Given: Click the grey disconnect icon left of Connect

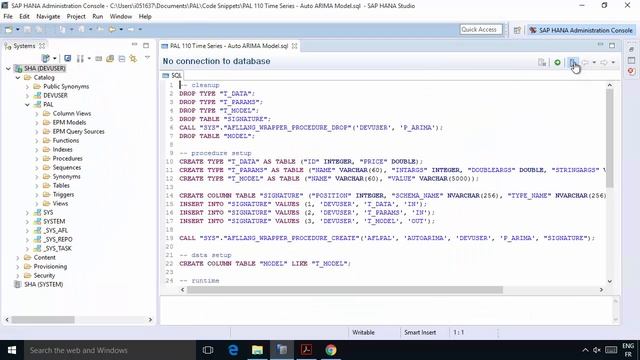Looking at the screenshot, I should pyautogui.click(x=542, y=62).
